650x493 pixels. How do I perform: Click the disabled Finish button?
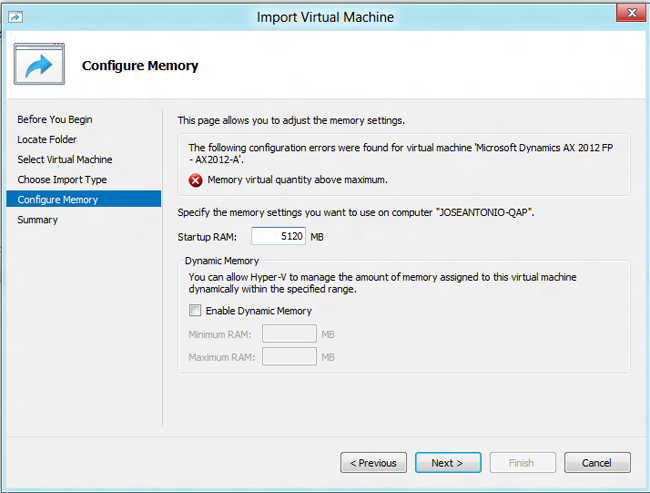[x=523, y=463]
